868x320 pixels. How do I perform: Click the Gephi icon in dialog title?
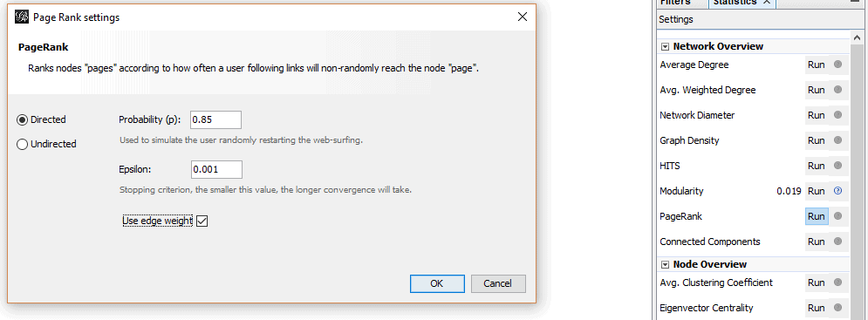click(21, 17)
